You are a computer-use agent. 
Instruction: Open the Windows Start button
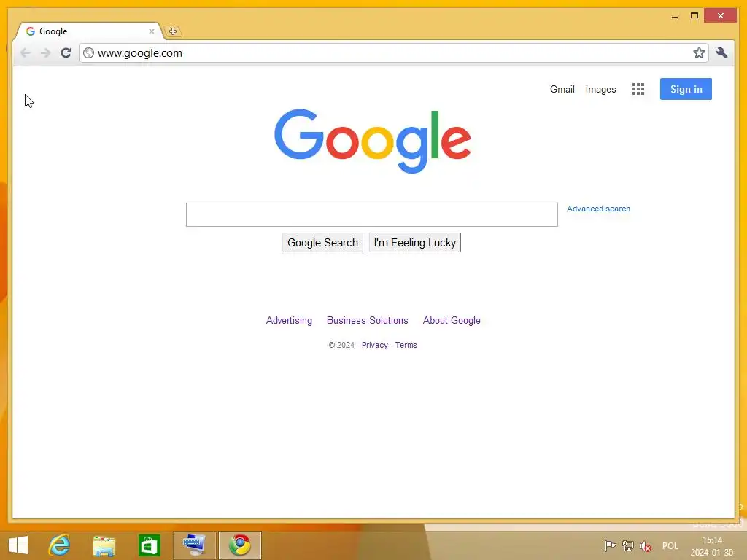pyautogui.click(x=18, y=545)
